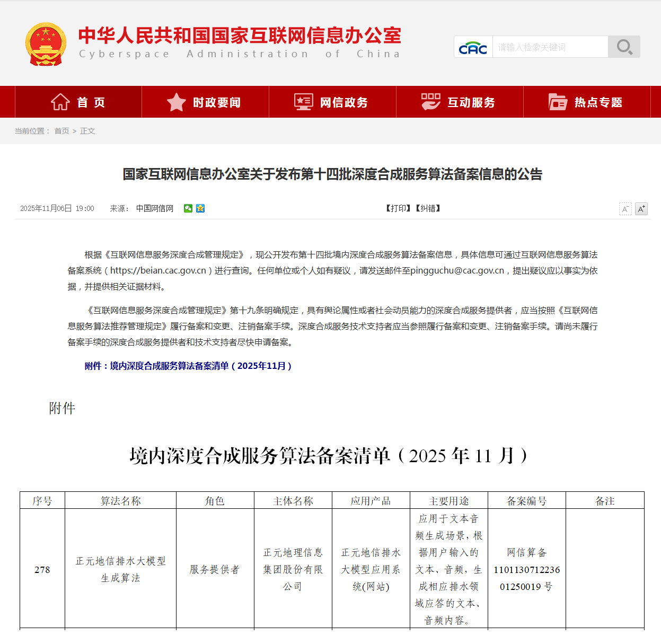Click the 算法名称 table column header

tap(120, 501)
